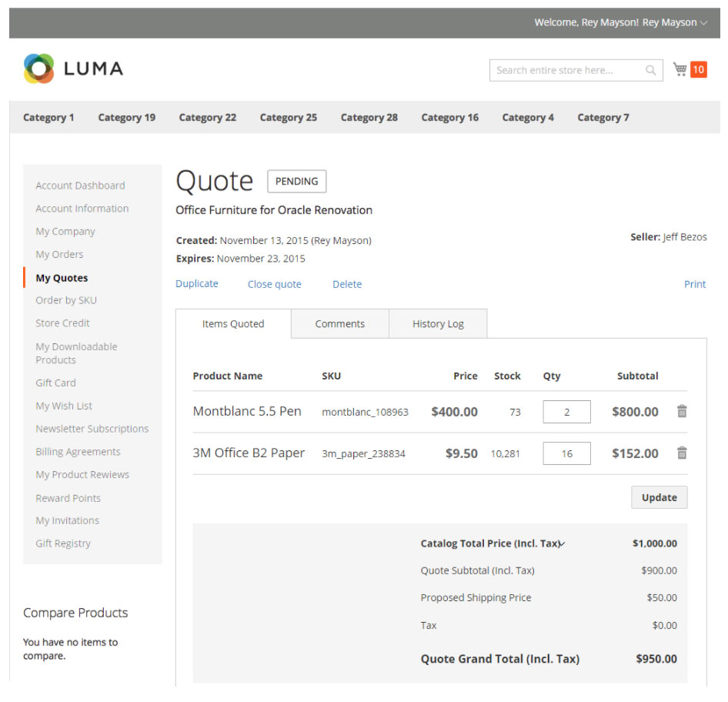Open Account Information page
The height and width of the screenshot is (702, 728).
[82, 209]
